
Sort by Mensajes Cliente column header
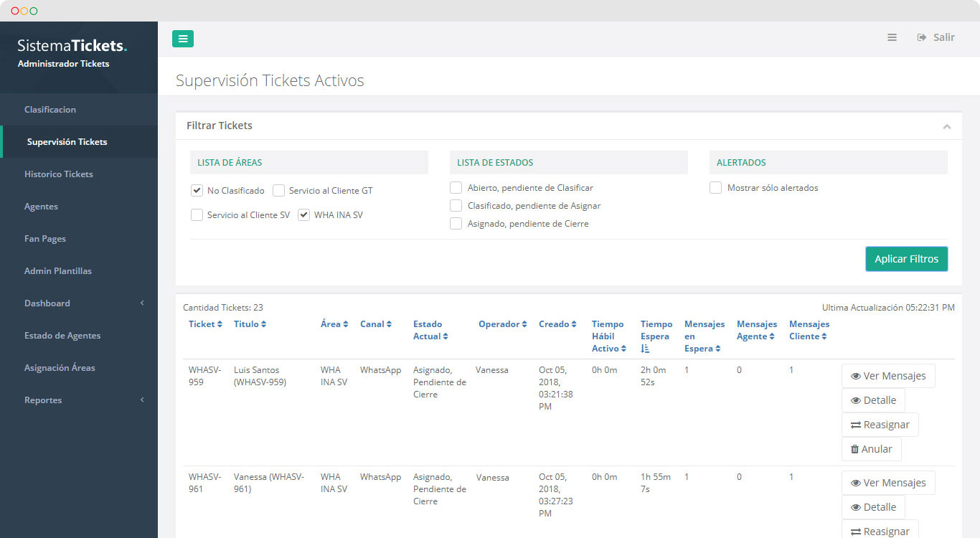809,330
